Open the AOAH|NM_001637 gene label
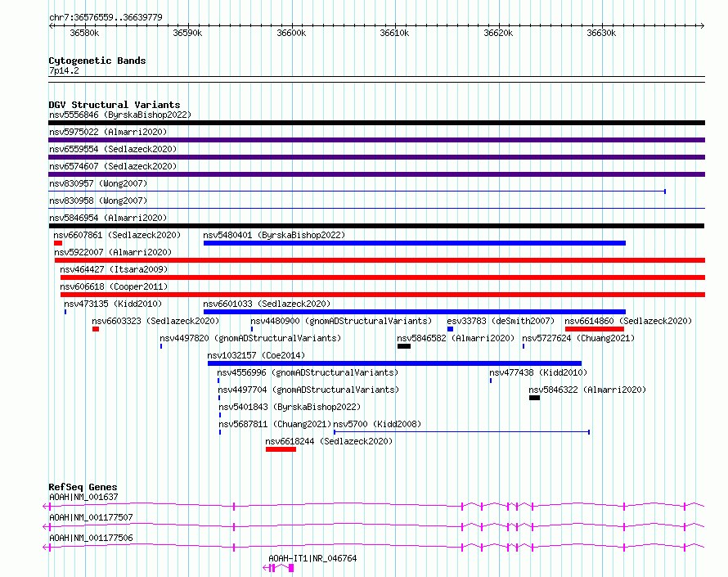This screenshot has height=577, width=728. (83, 497)
